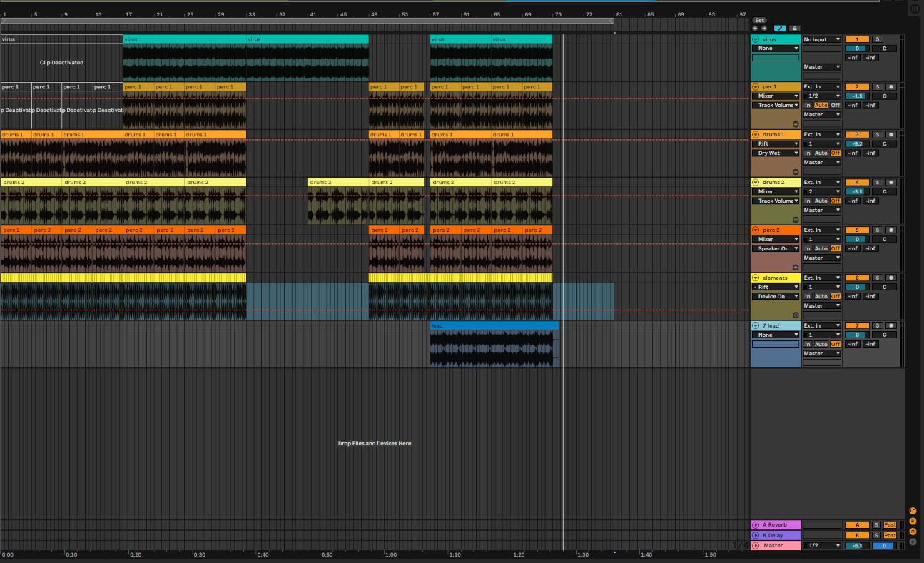Open elements Device On parameter dropdown
Image resolution: width=924 pixels, height=563 pixels.
click(x=776, y=296)
